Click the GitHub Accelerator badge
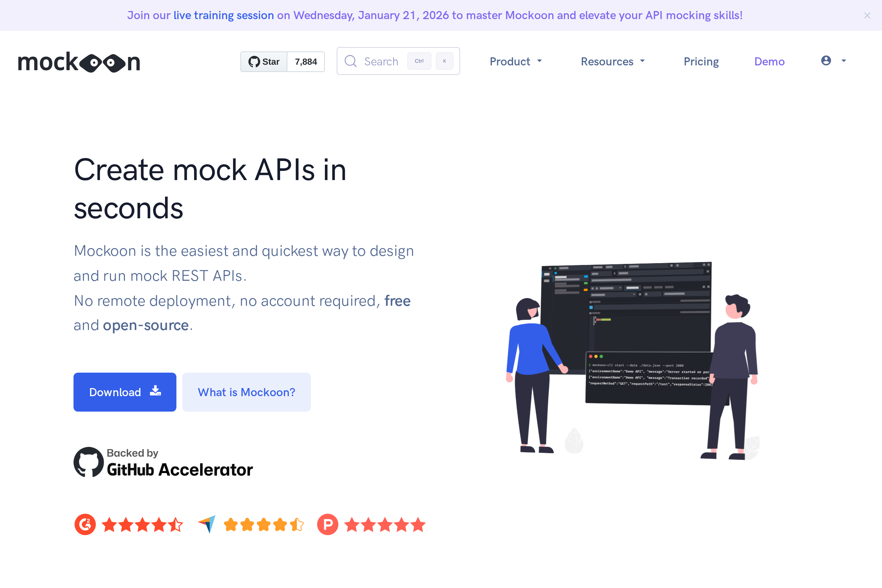The width and height of the screenshot is (882, 588). pos(163,462)
